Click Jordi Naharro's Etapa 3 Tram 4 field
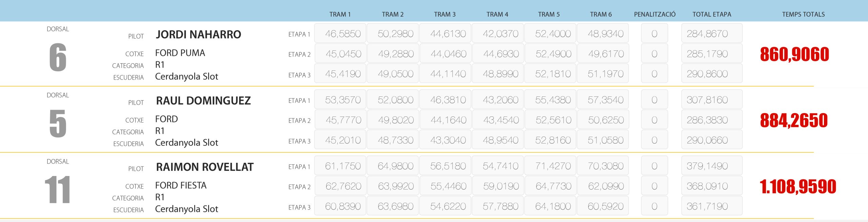 tap(498, 74)
